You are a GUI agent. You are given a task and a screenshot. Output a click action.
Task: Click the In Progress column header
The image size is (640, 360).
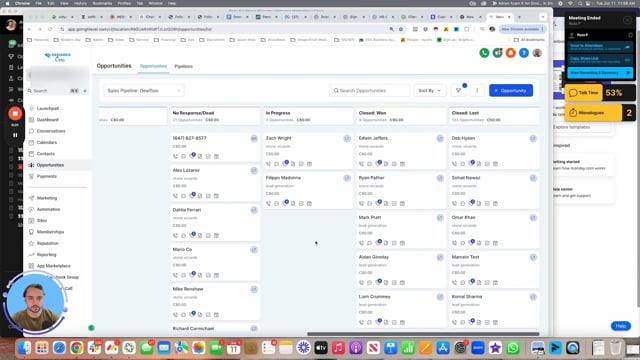pos(307,116)
